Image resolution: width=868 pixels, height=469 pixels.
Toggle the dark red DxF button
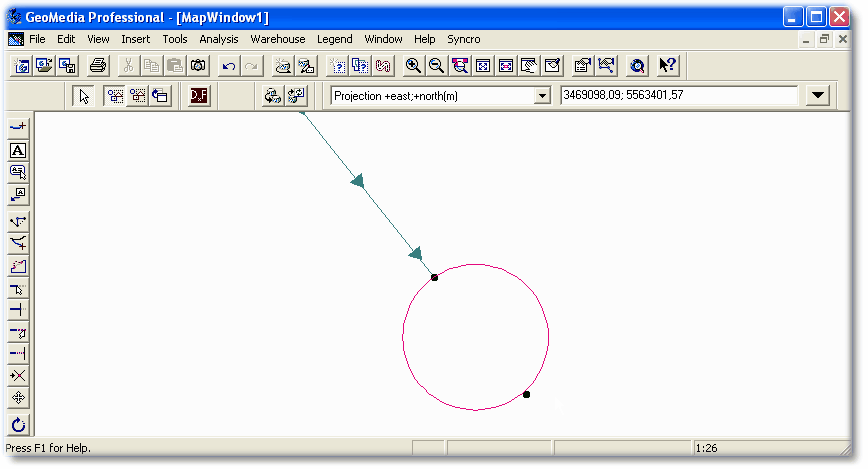[x=199, y=96]
